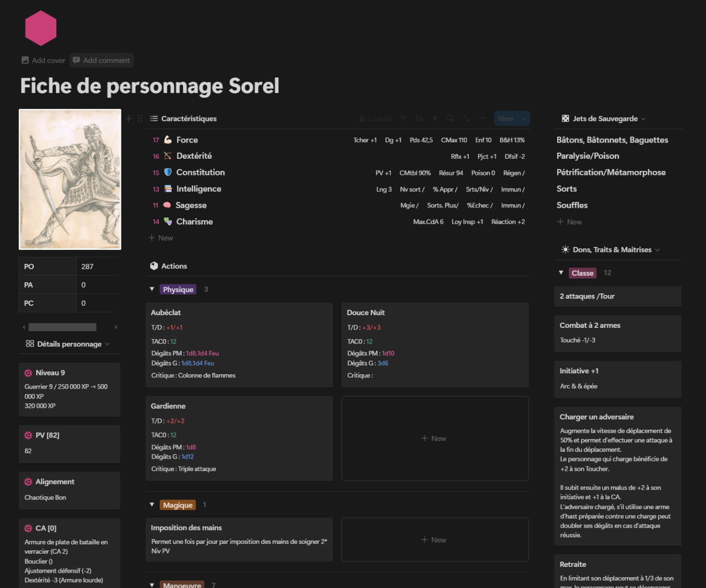Open the three-dots more options menu
This screenshot has height=588, width=706.
pos(483,119)
